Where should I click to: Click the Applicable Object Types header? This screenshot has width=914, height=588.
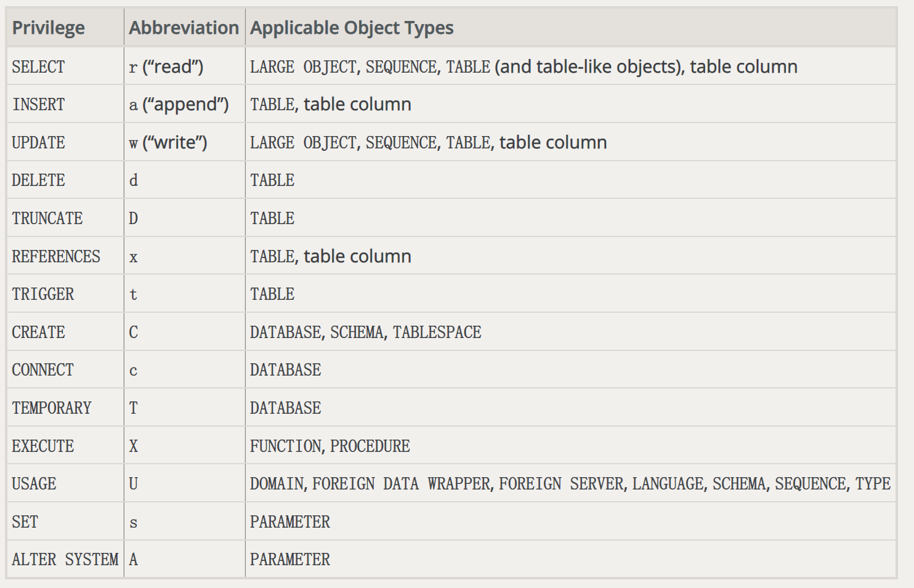[x=352, y=28]
